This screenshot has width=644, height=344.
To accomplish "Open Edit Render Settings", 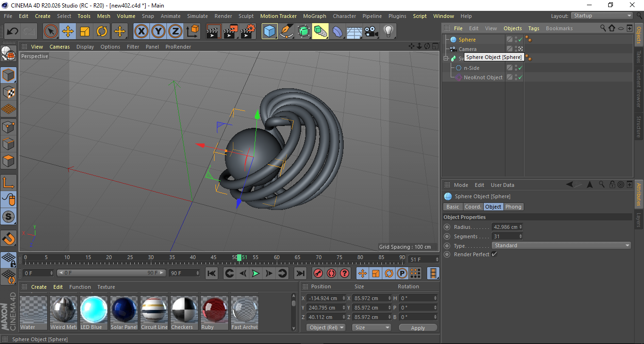I will (248, 32).
